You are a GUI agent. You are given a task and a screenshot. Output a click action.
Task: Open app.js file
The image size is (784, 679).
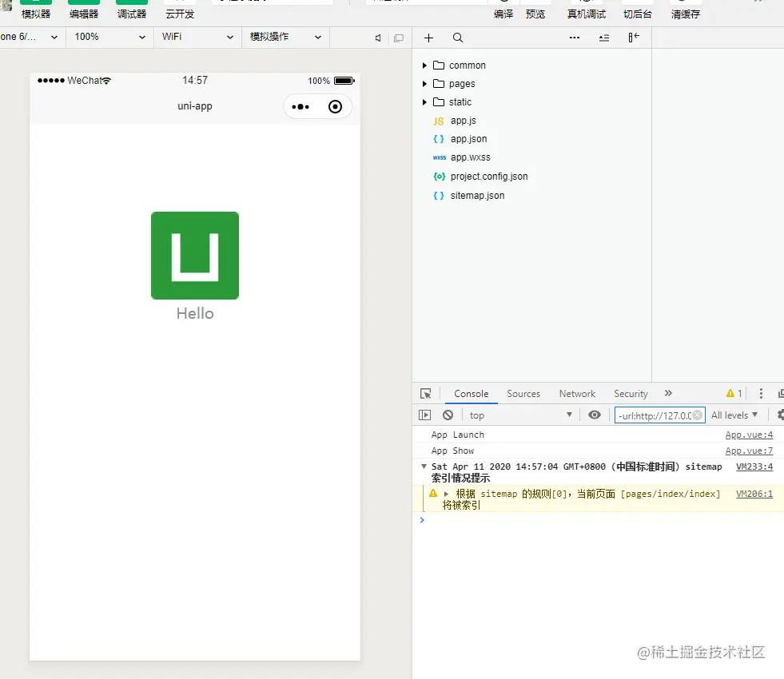[x=463, y=121]
